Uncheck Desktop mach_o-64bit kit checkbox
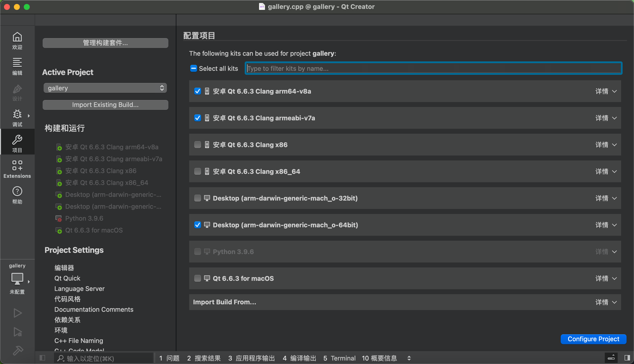This screenshot has width=634, height=364. (x=197, y=225)
